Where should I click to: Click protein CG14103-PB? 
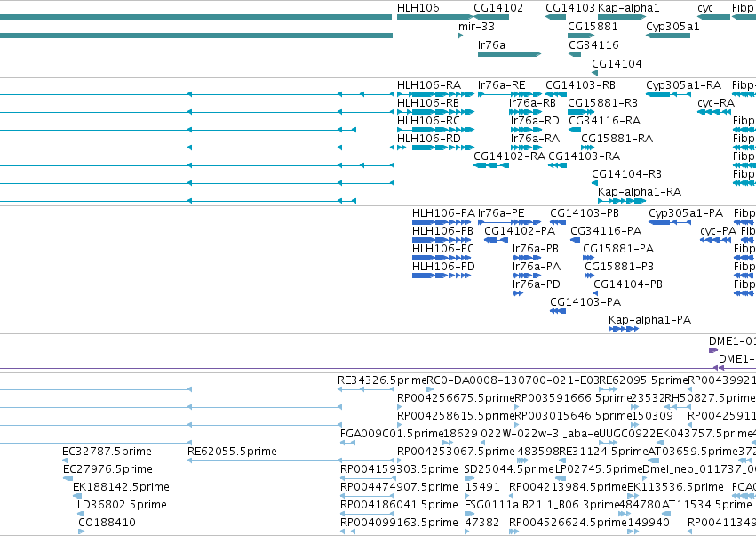(x=585, y=213)
